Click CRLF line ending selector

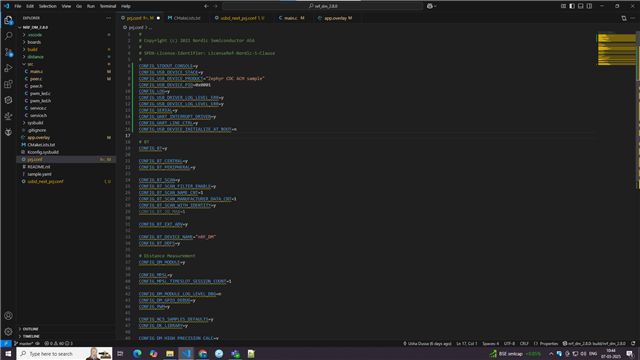(524, 343)
